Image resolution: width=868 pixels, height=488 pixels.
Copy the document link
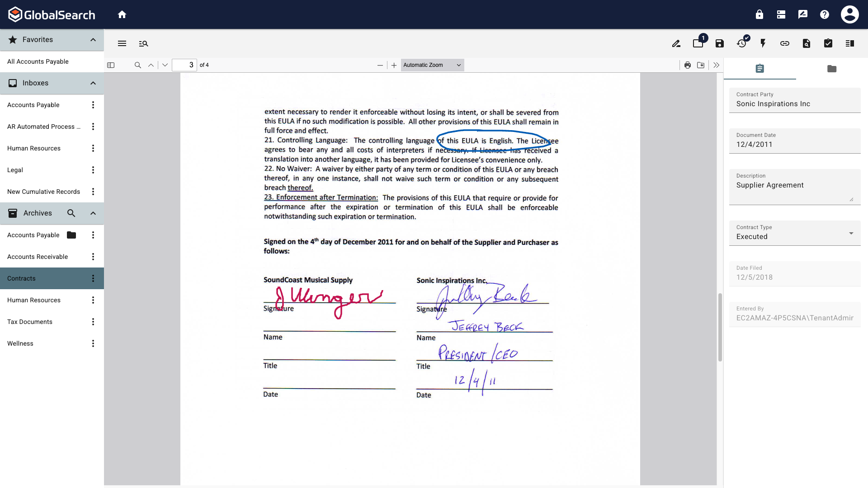(x=785, y=43)
